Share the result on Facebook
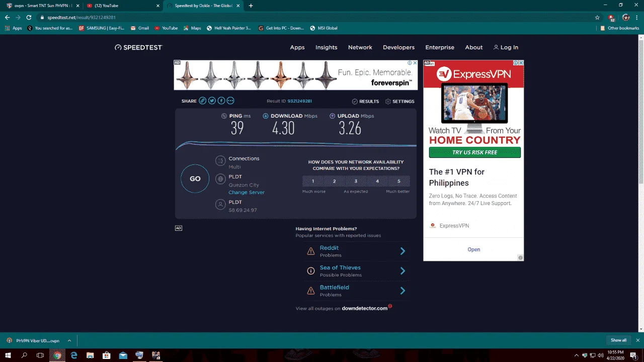The image size is (644, 362). 221,101
